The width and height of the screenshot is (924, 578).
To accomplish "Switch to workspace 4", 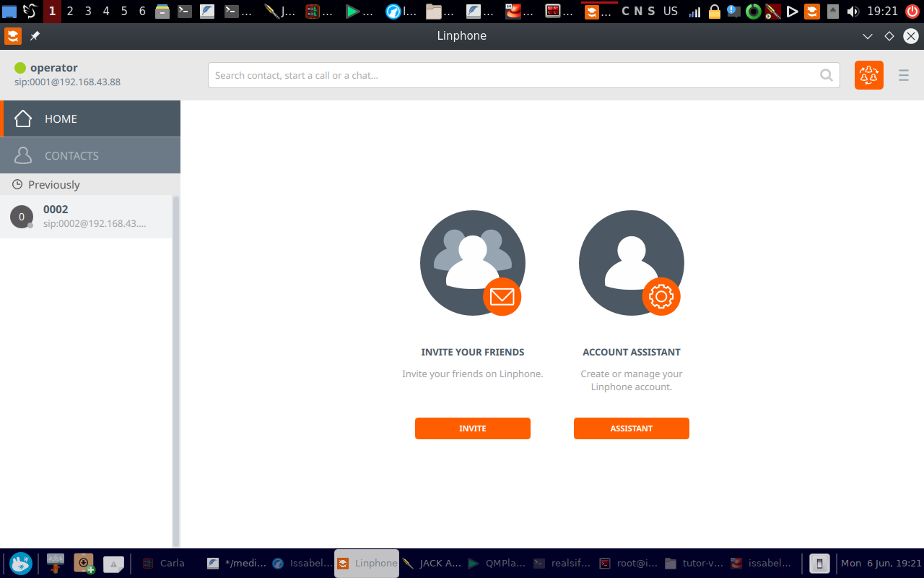I will point(106,11).
